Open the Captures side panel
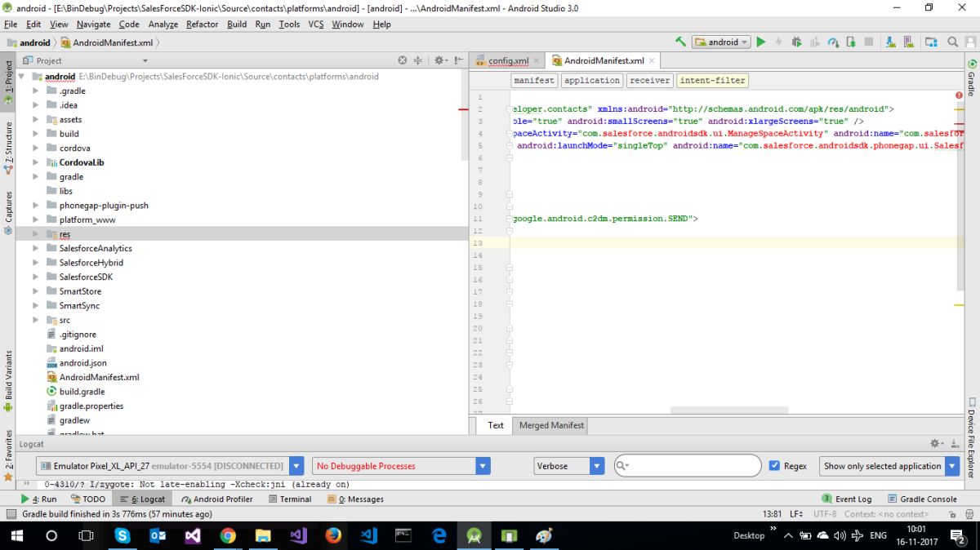Image resolution: width=980 pixels, height=550 pixels. 8,213
